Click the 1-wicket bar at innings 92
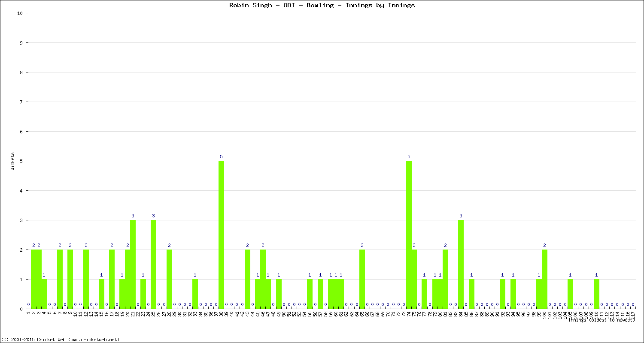 502,294
